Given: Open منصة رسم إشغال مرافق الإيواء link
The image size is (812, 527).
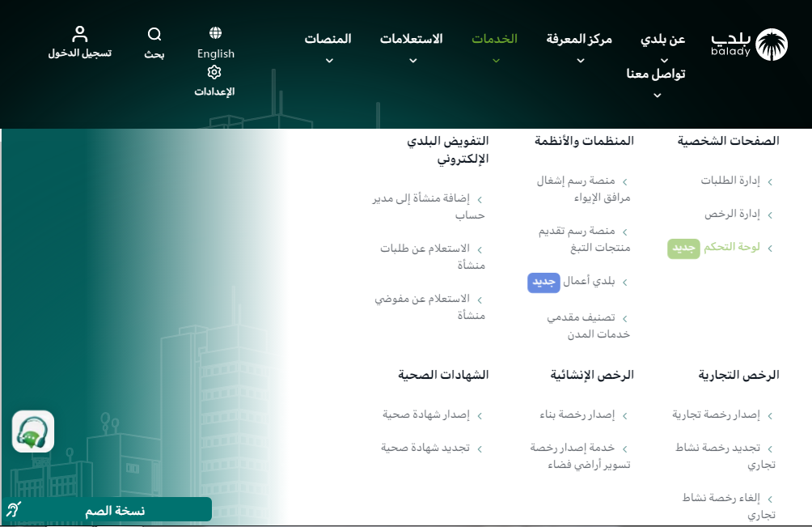Looking at the screenshot, I should pyautogui.click(x=583, y=189).
